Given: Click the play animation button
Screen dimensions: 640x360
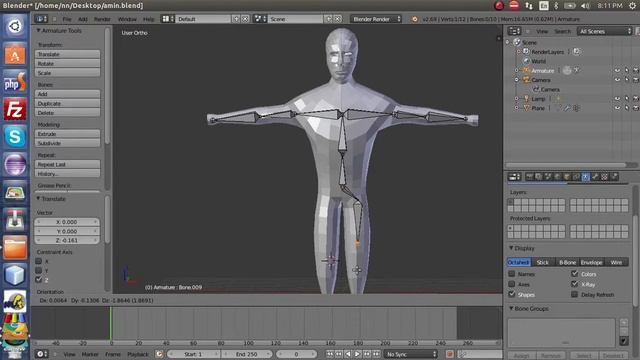Looking at the screenshot, I should tap(357, 354).
